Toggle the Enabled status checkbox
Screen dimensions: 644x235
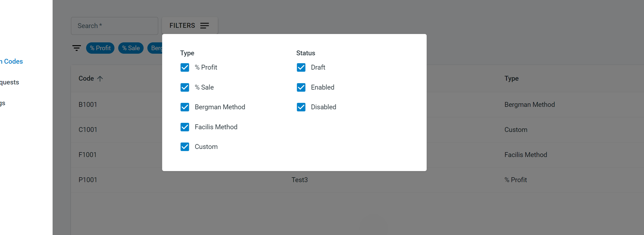coord(301,87)
